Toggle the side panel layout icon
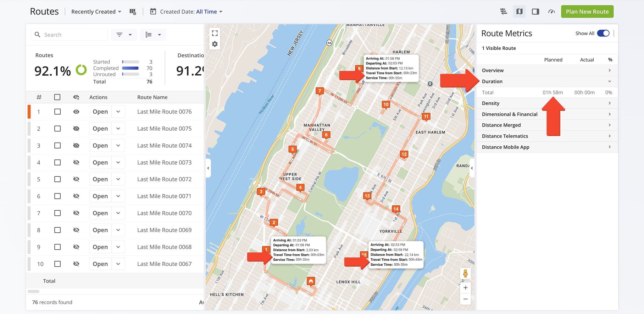This screenshot has width=644, height=314. 536,12
